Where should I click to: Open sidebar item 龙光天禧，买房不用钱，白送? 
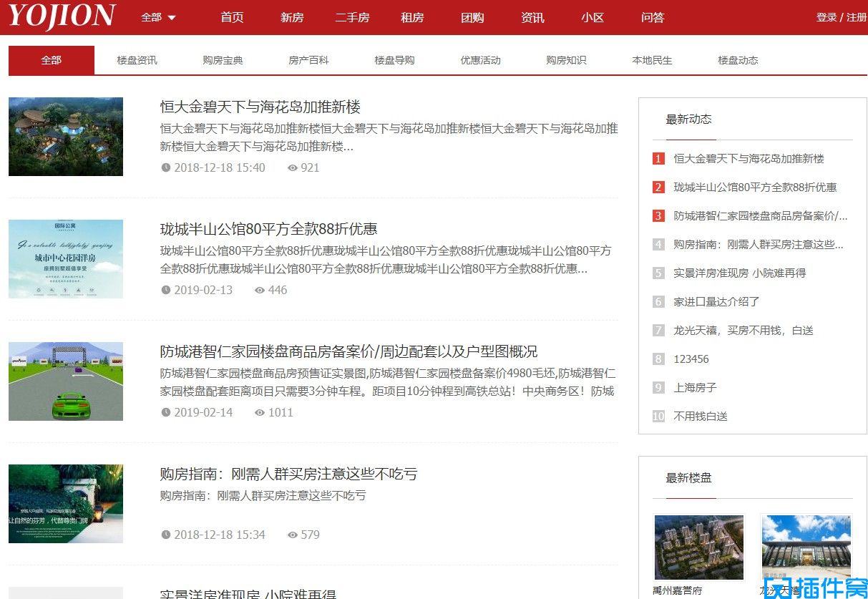point(743,331)
